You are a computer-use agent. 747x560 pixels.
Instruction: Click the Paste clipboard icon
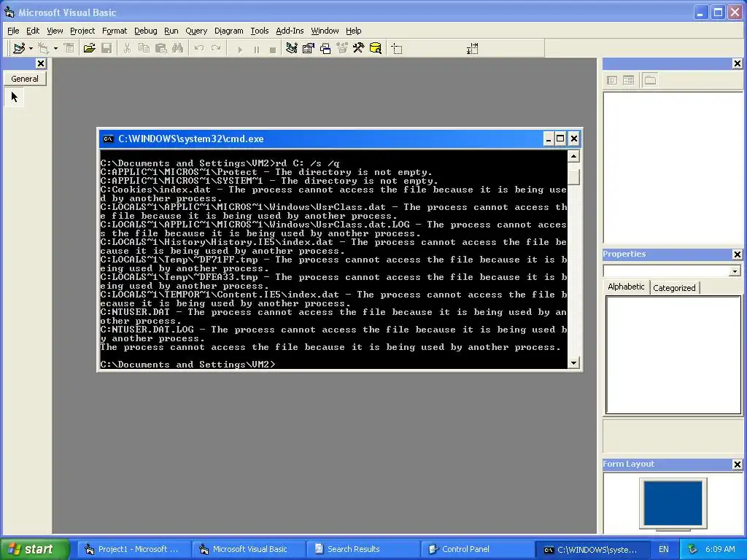pos(160,48)
